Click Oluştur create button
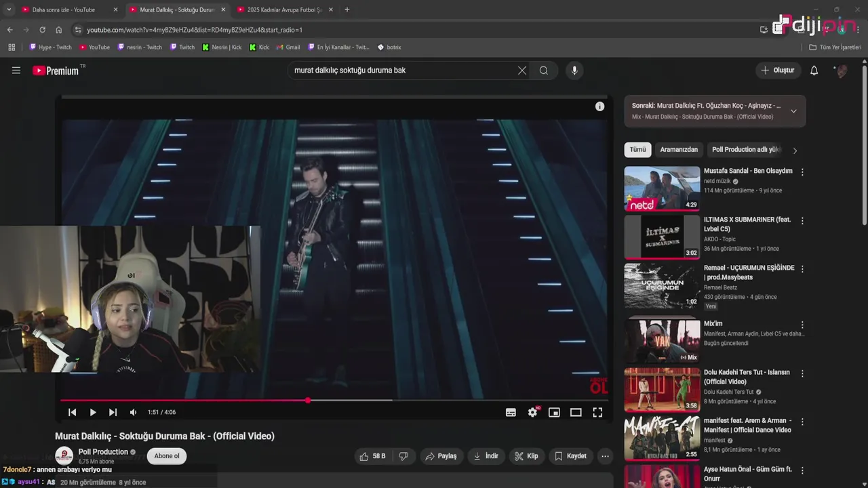 [778, 70]
